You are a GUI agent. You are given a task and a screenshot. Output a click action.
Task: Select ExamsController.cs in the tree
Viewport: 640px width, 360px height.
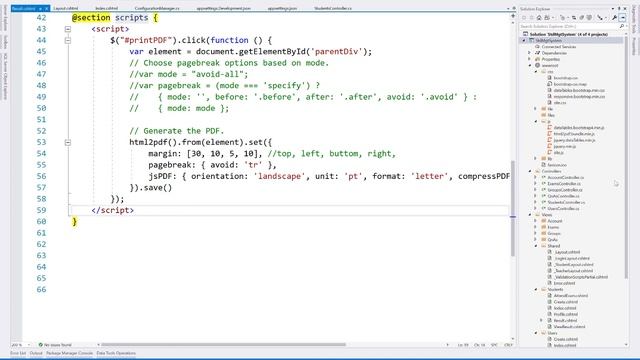point(564,184)
